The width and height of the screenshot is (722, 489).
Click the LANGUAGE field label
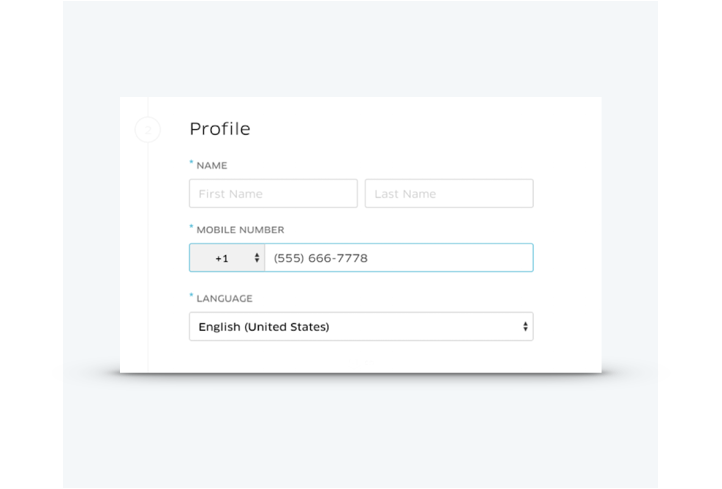(x=224, y=298)
